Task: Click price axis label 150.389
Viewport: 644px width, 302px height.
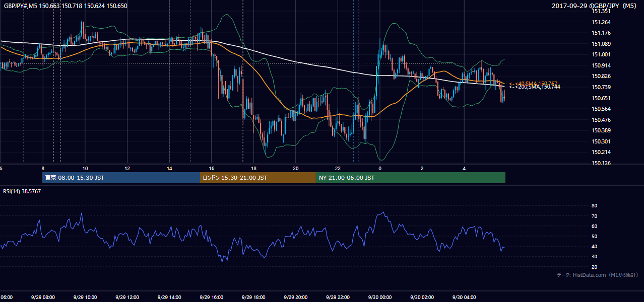Action: click(x=602, y=130)
